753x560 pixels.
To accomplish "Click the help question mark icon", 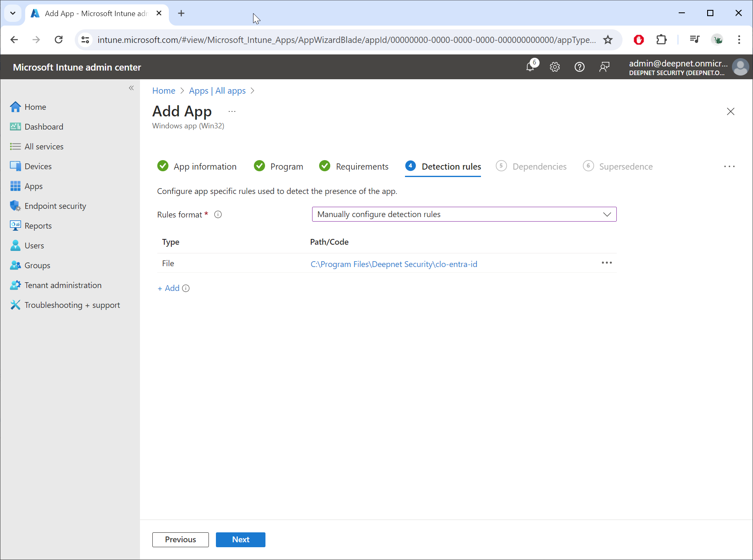I will [580, 67].
